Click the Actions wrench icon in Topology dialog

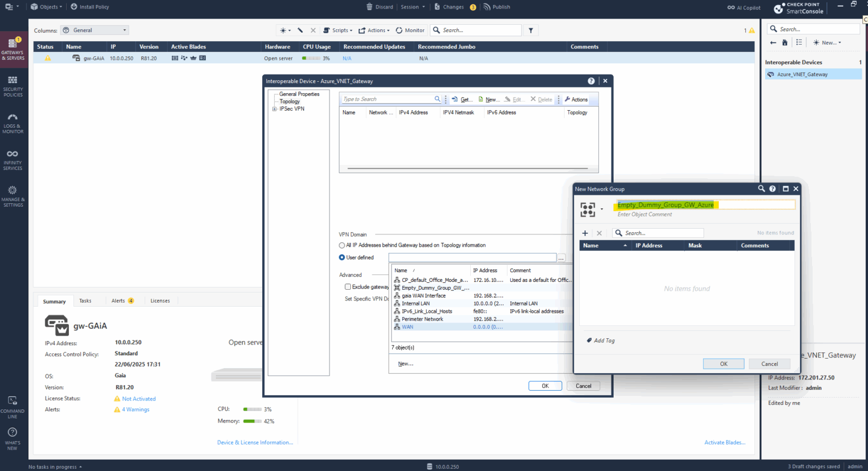tap(567, 99)
